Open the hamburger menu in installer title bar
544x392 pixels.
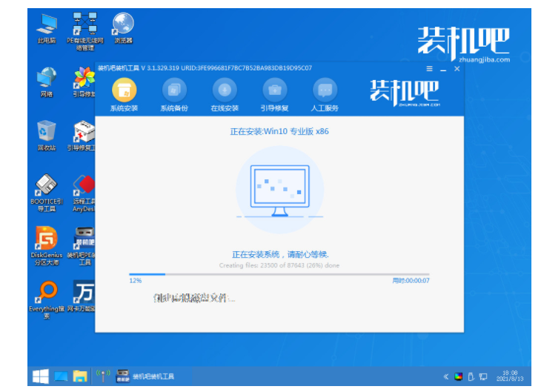click(430, 69)
